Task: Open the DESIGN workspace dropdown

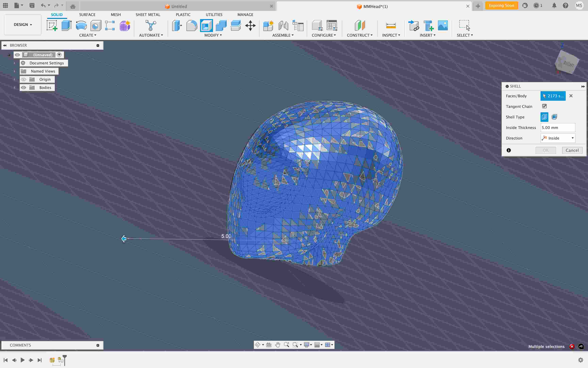Action: 23,25
